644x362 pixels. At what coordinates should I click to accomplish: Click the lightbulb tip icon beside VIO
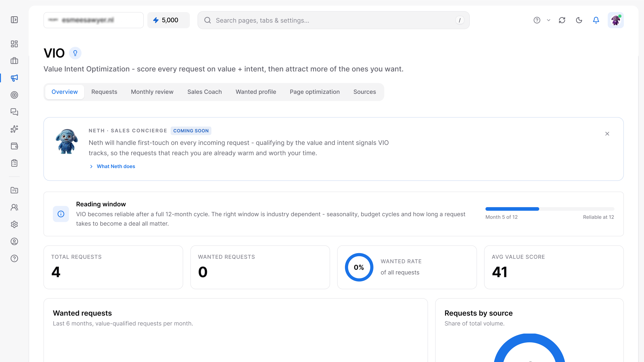point(75,53)
